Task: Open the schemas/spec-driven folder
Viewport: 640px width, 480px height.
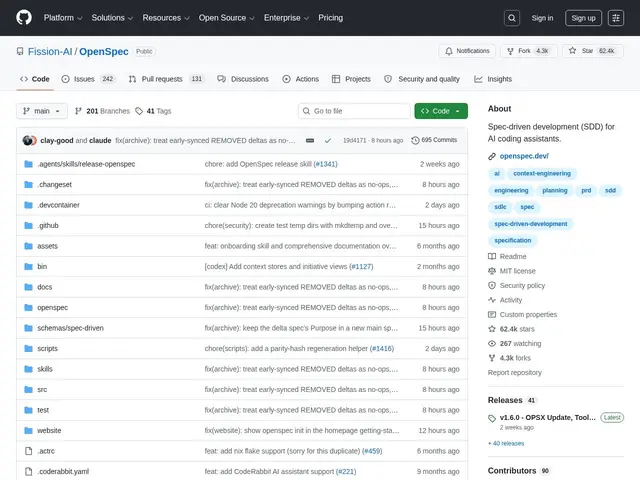Action: tap(70, 328)
